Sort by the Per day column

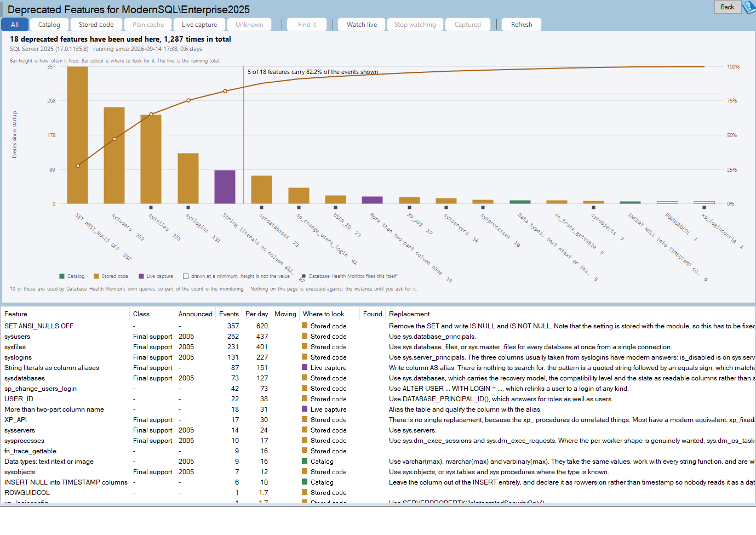pos(256,314)
